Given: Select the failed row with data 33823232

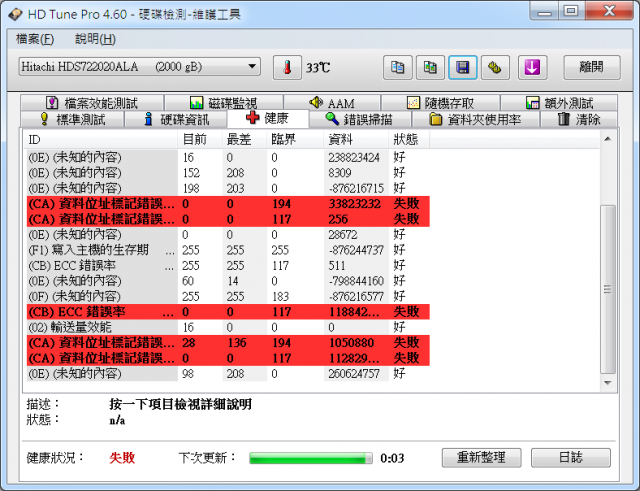Looking at the screenshot, I should (x=228, y=204).
